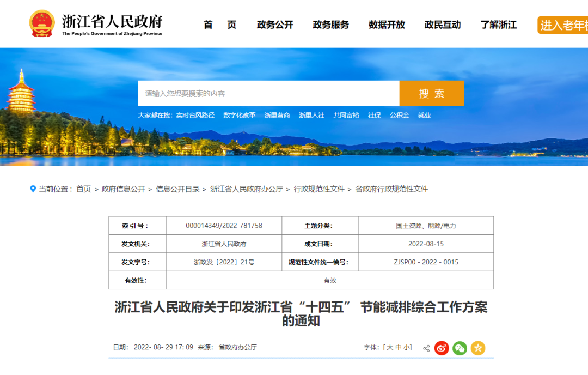588x375 pixels.
Task: Share article via WeChat icon
Action: click(460, 348)
